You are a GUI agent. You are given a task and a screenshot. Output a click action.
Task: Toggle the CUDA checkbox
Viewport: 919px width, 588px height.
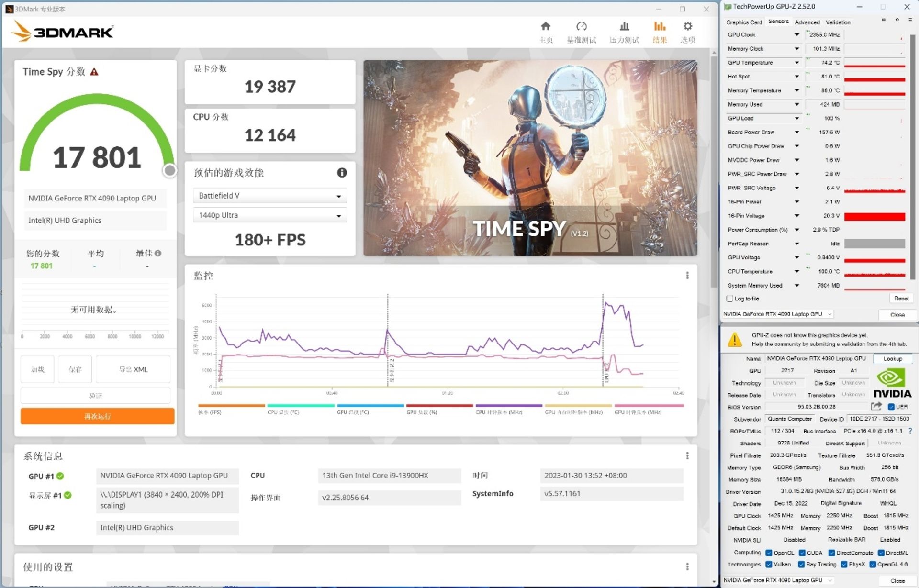[802, 553]
